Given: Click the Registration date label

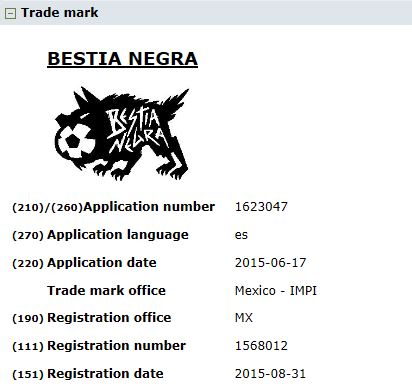Looking at the screenshot, I should coord(105,374).
